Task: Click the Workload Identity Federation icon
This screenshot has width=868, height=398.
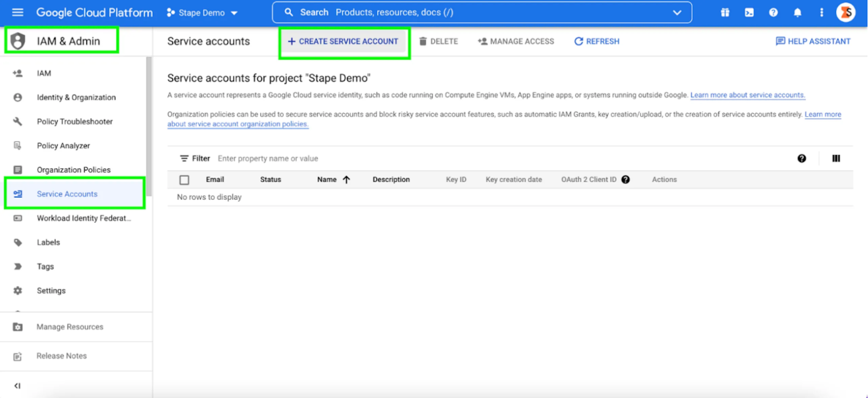Action: (x=18, y=218)
